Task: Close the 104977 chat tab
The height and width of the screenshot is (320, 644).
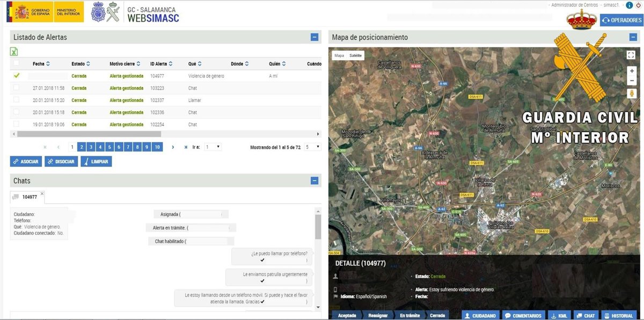Action: tap(42, 193)
